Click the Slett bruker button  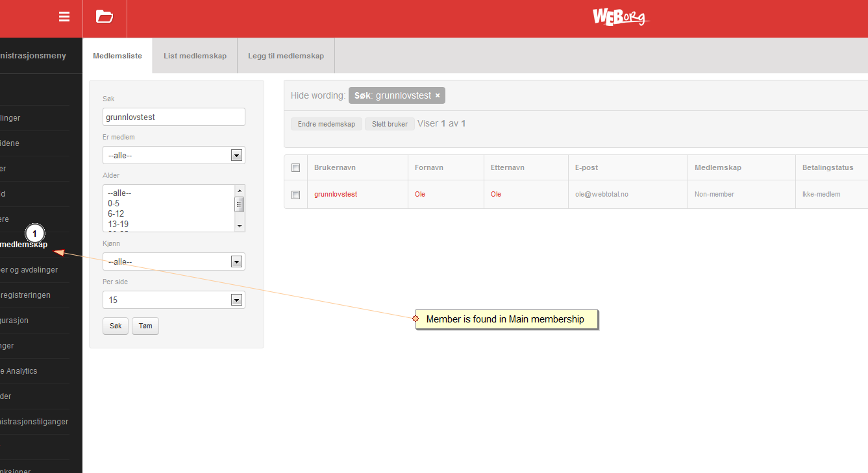390,124
